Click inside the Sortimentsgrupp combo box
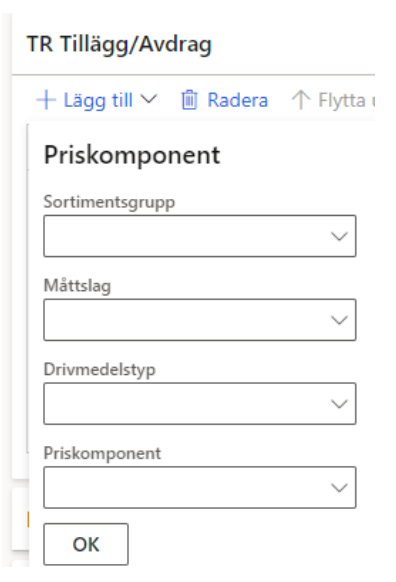The height and width of the screenshot is (582, 396). pos(200,236)
